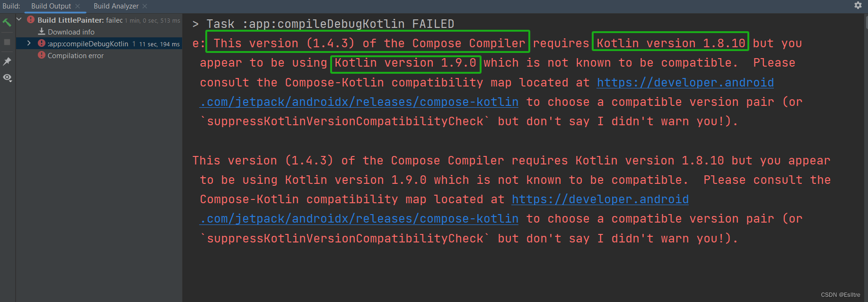Open the second developer.android.com hyperlink
The image size is (868, 302).
click(599, 199)
